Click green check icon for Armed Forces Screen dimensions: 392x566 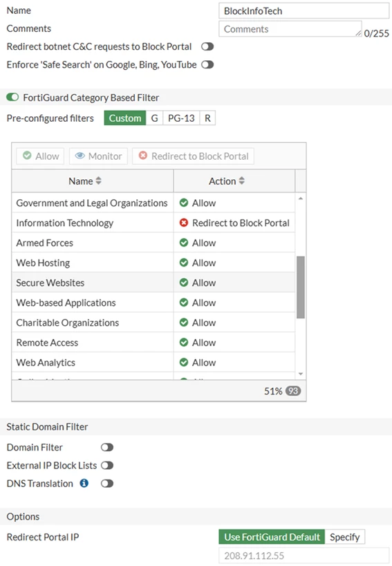[184, 243]
